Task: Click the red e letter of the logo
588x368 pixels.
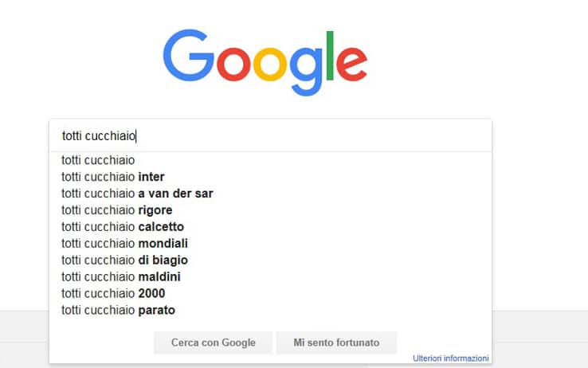Action: tap(351, 64)
